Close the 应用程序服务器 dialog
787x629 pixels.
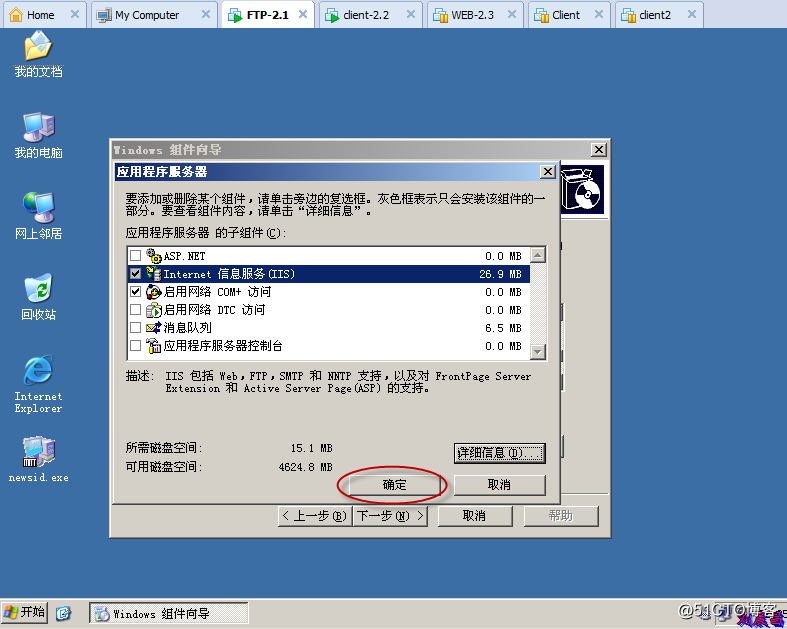point(548,172)
